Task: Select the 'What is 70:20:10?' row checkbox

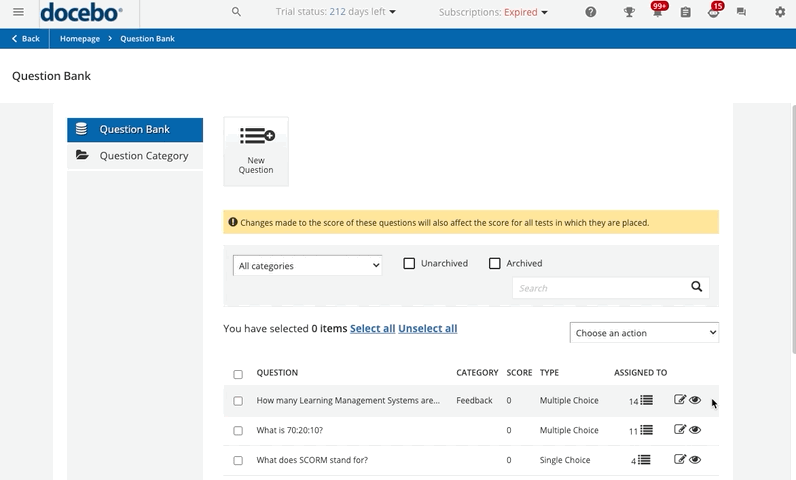Action: coord(238,431)
